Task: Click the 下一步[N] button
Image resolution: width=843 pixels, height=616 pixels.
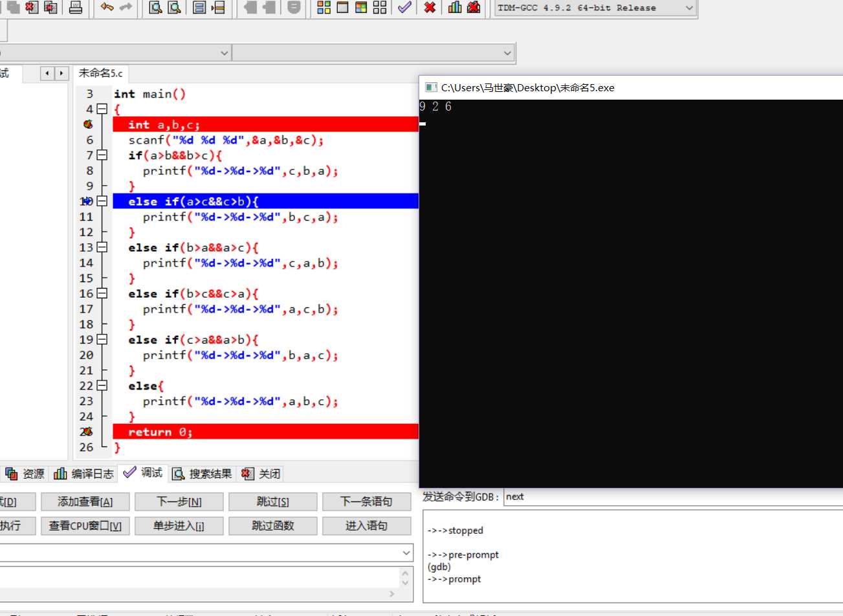Action: click(179, 501)
